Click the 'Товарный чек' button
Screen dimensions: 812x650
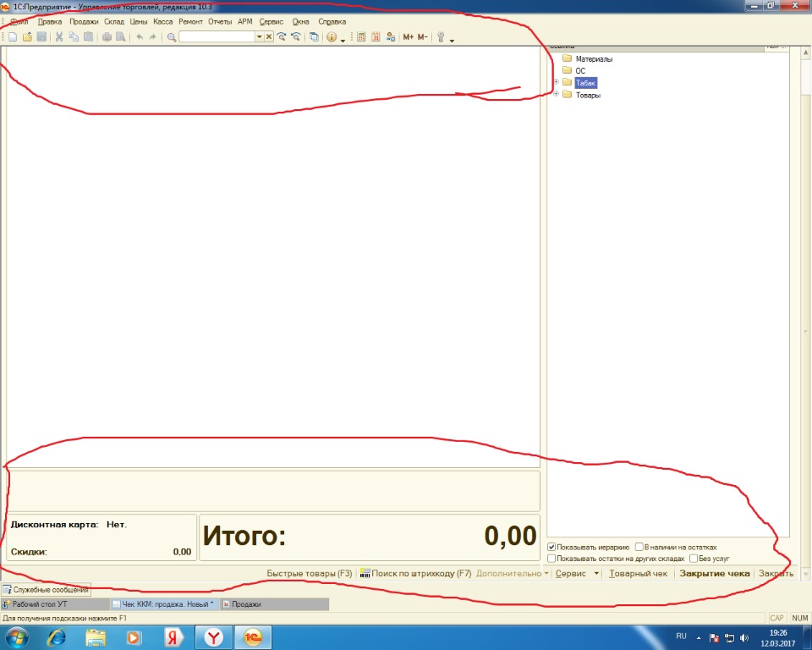639,574
